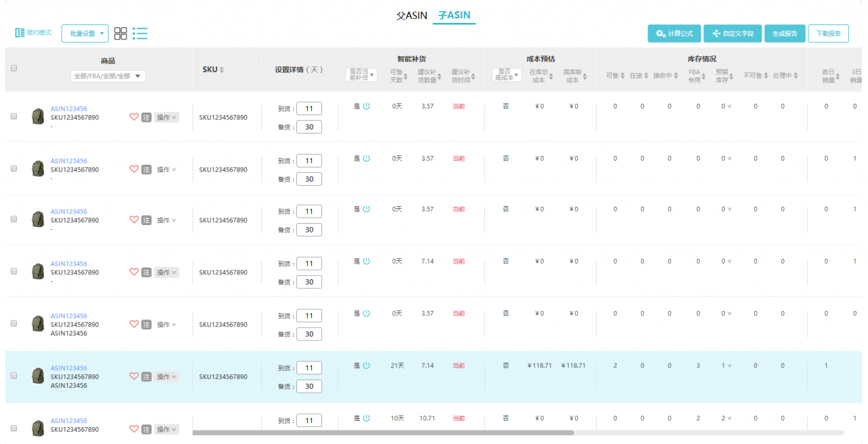Viewport: 868px width, 444px height.
Task: Sort by 预留库存 column arrows
Action: 732,77
